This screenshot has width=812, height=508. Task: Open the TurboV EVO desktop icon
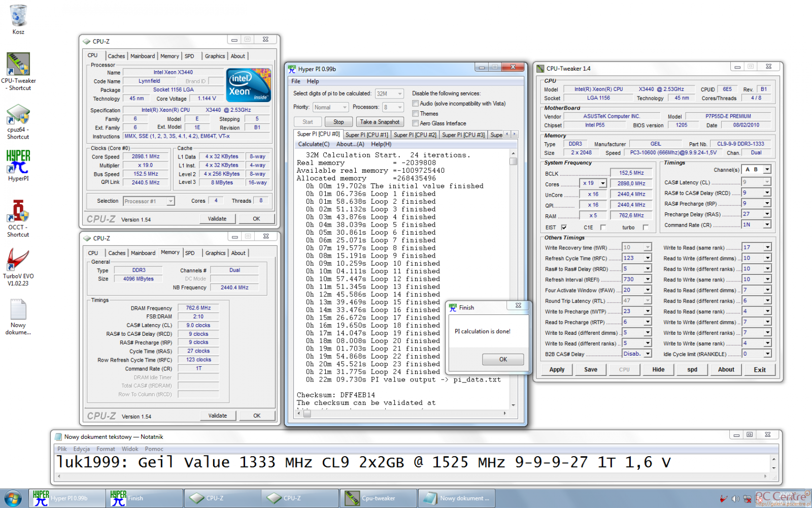[18, 260]
